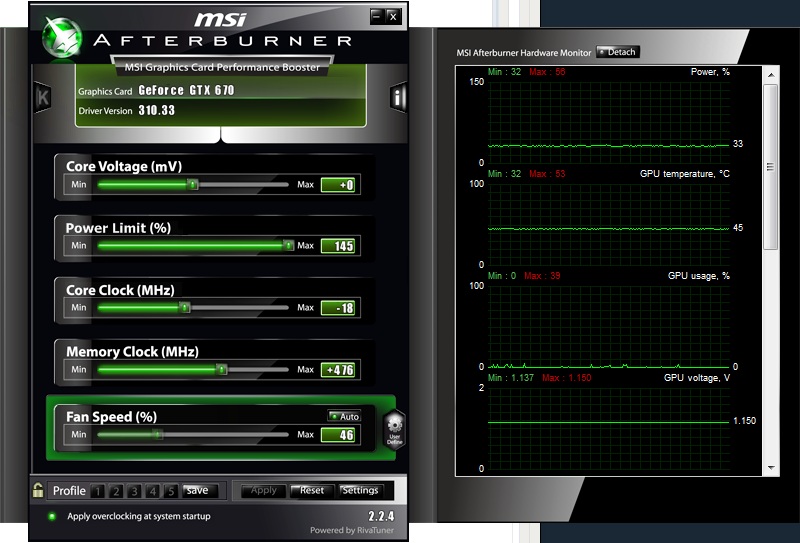Click the hardware monitor scroll down arrow
Viewport: 800px width, 543px height.
[x=771, y=467]
